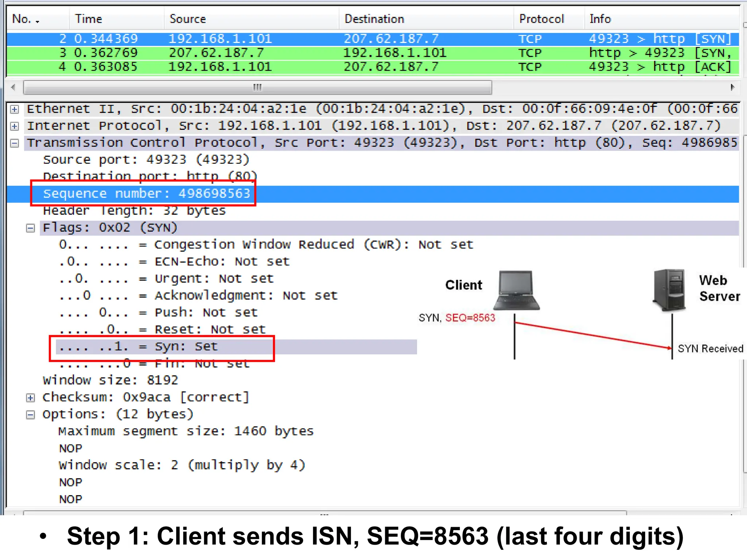
Task: Click the Source column header
Action: (x=251, y=19)
